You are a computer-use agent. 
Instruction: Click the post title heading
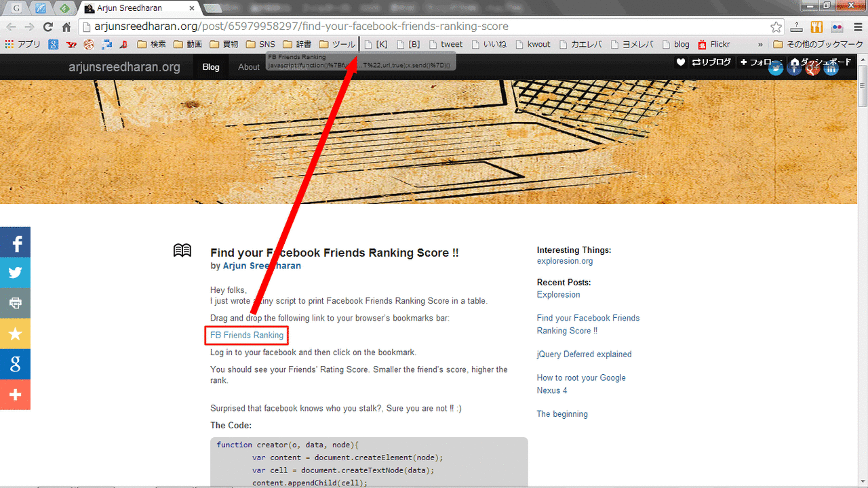(x=334, y=253)
